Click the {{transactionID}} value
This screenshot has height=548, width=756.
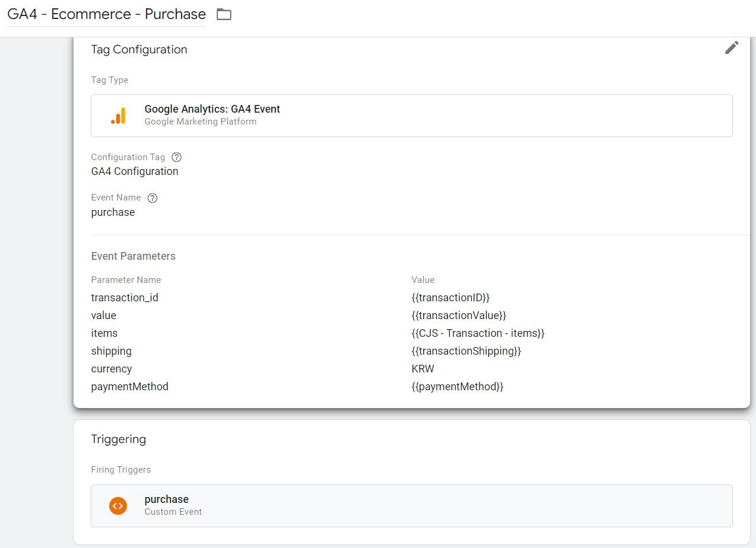click(450, 298)
